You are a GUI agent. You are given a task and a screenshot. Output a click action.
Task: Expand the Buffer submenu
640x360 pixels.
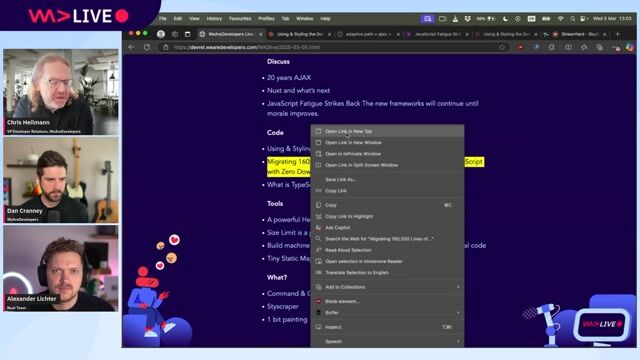[387, 313]
